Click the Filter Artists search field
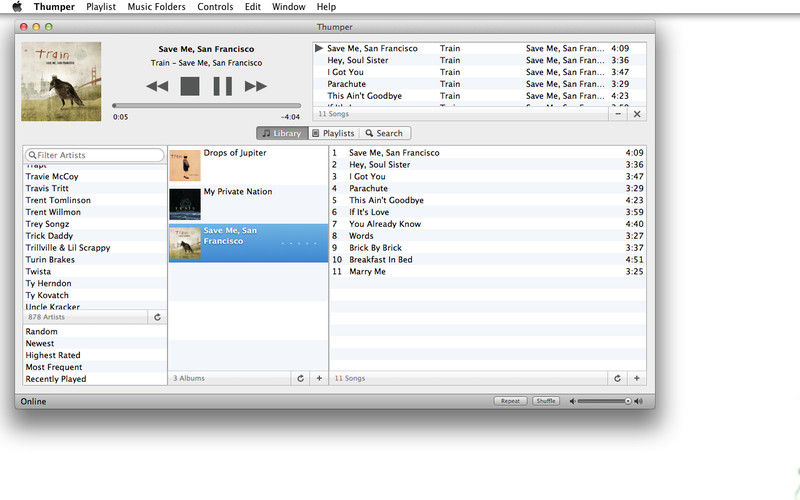 point(95,155)
